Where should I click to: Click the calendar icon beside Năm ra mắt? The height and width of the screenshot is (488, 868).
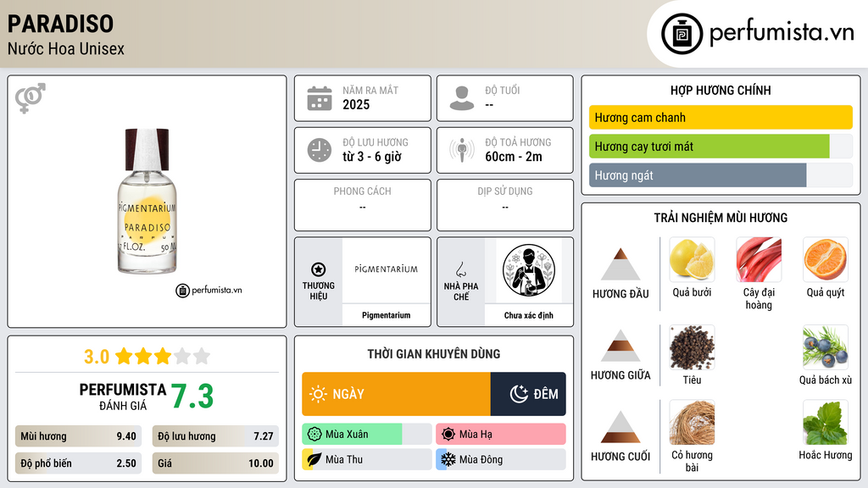coord(320,98)
